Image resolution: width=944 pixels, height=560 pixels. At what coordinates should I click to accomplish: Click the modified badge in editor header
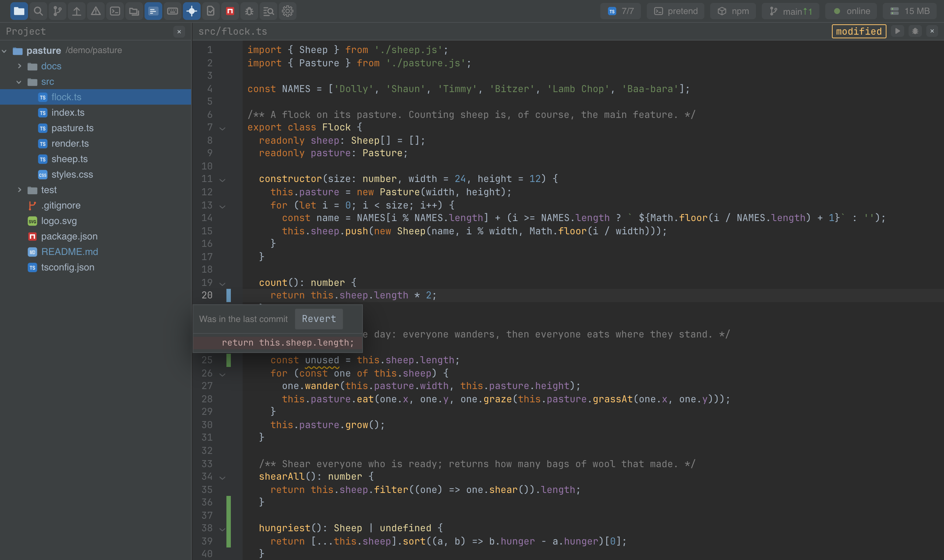[x=859, y=31]
